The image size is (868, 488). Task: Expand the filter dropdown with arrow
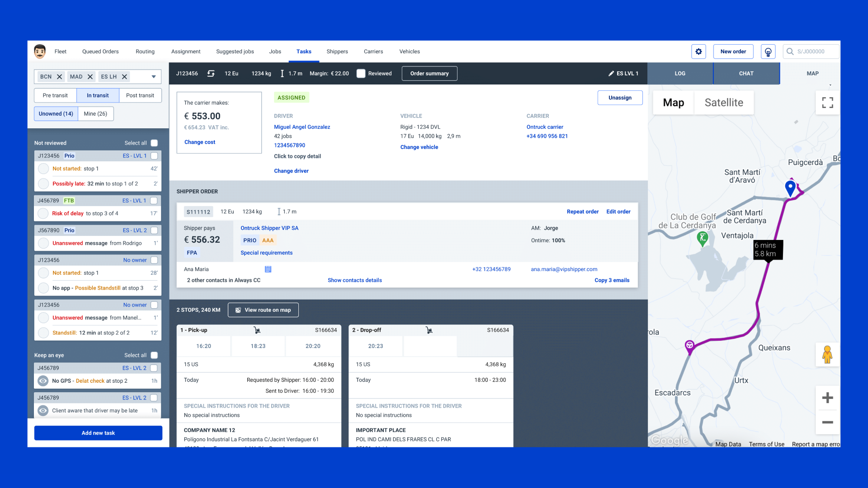pyautogui.click(x=153, y=76)
